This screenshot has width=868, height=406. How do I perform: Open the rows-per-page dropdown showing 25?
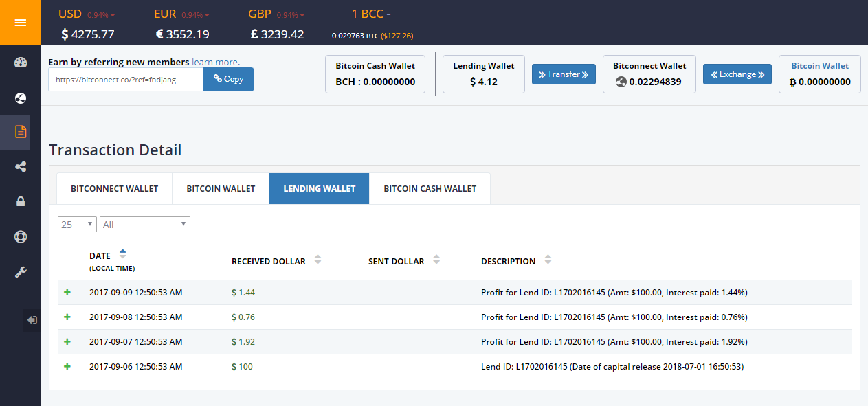click(x=77, y=225)
